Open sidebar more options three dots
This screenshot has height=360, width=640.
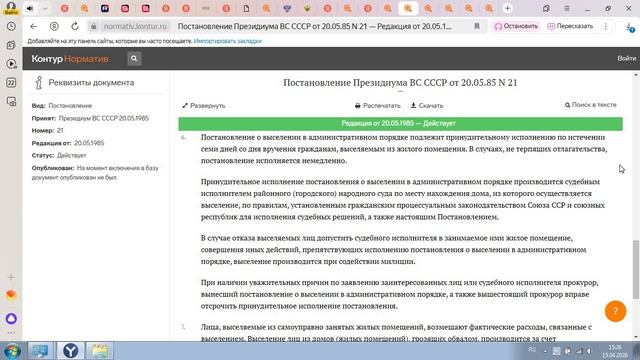(x=11, y=333)
